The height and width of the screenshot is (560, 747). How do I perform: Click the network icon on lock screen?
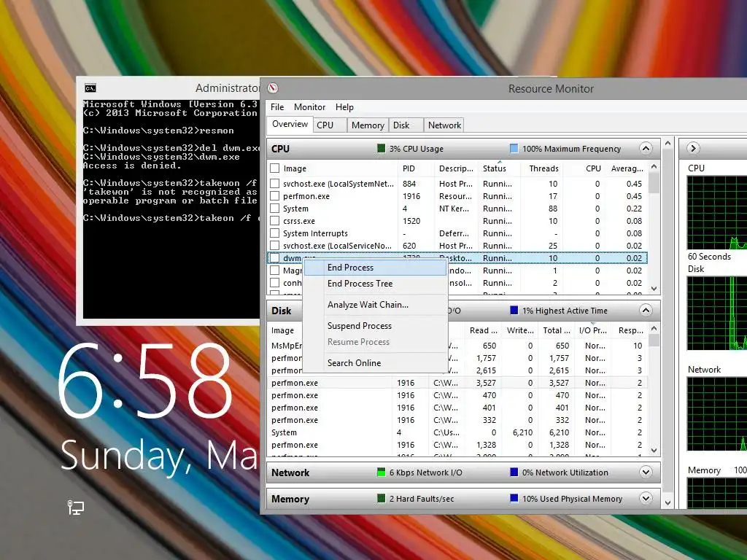(75, 507)
